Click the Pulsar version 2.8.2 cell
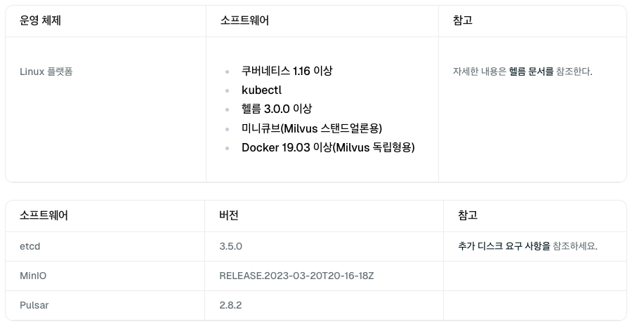This screenshot has width=644, height=331. 230,305
